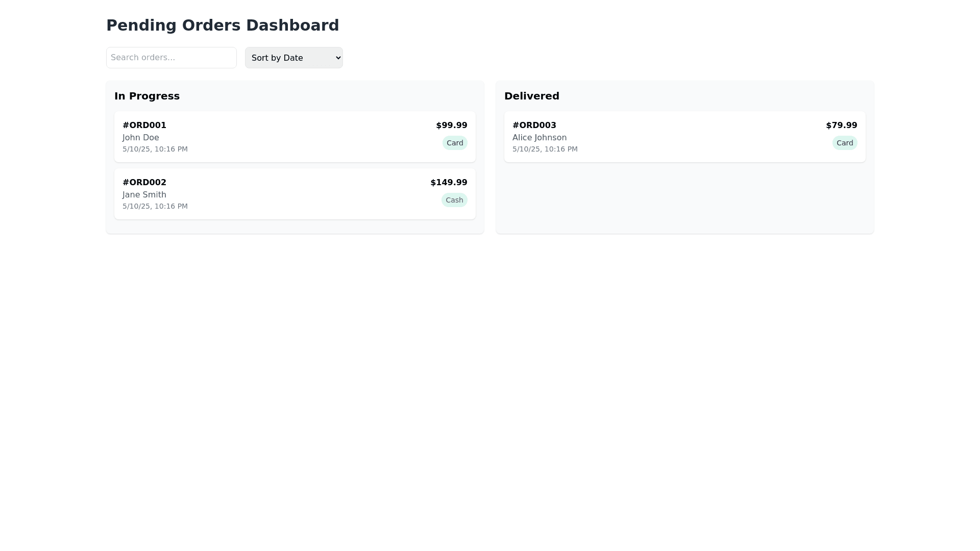Click customer name John Doe
The image size is (980, 551).
[x=140, y=138]
